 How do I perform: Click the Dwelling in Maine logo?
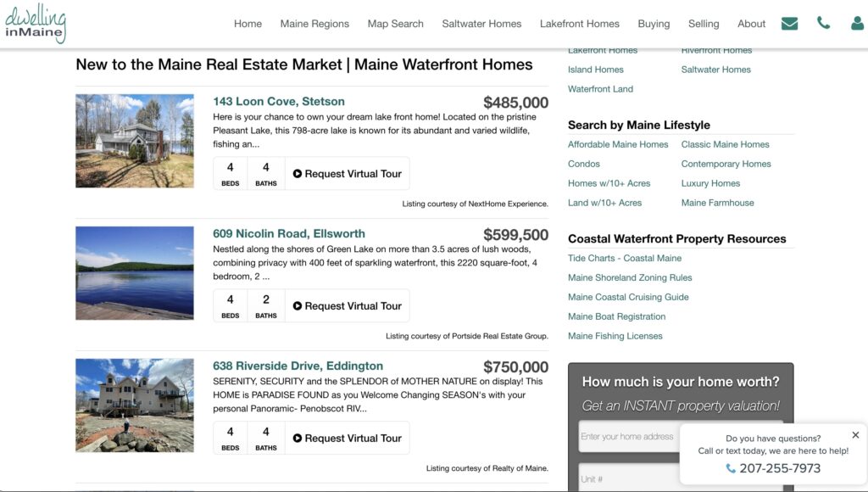tap(35, 23)
